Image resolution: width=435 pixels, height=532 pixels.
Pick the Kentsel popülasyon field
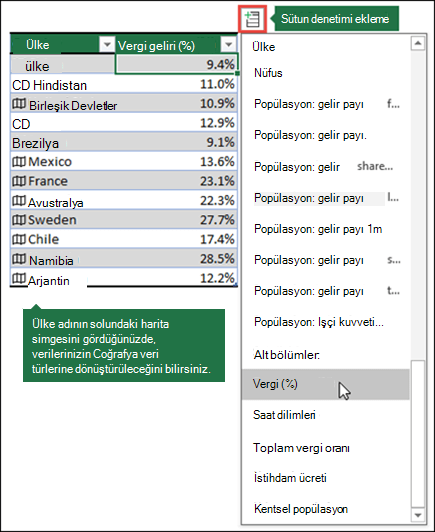[x=325, y=509]
